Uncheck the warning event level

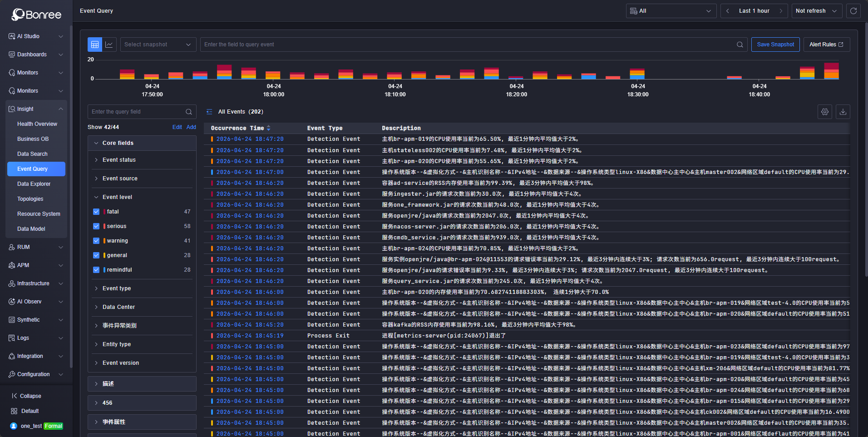coord(96,241)
